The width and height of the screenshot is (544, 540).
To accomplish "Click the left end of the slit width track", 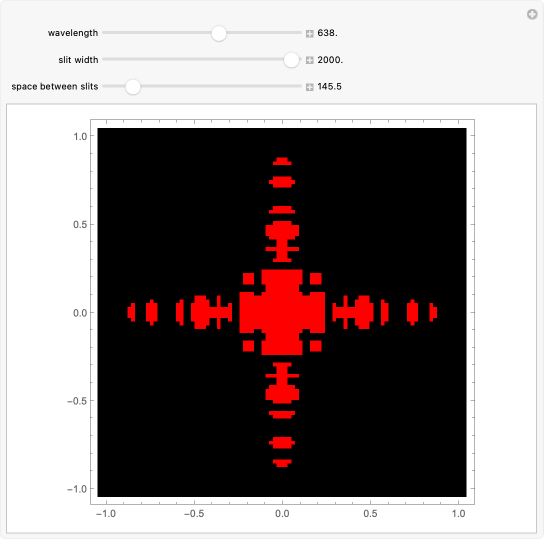I will [104, 59].
